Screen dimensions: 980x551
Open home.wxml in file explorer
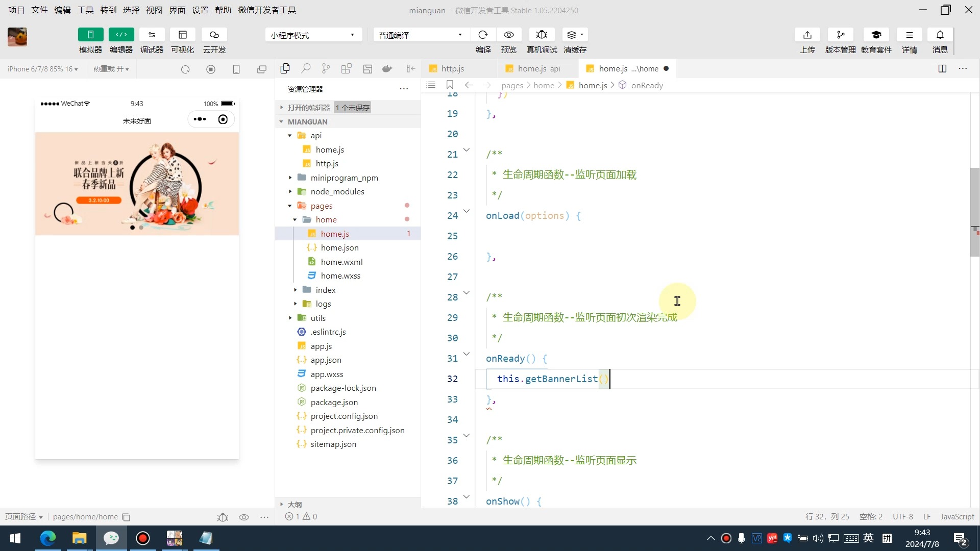tap(341, 262)
